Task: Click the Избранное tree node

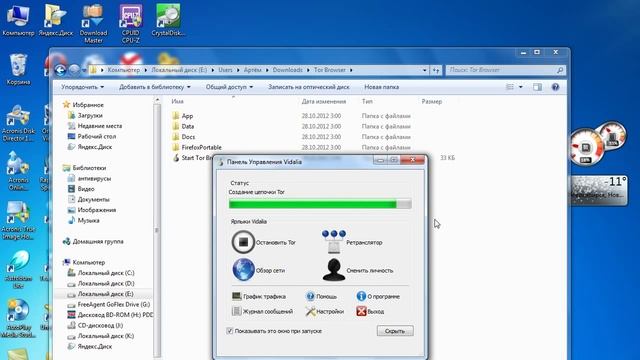Action: pyautogui.click(x=88, y=105)
